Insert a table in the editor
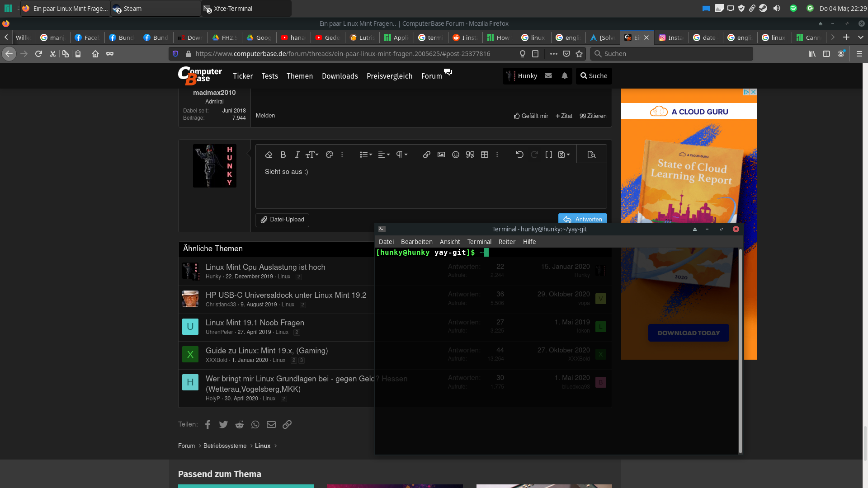868x488 pixels. click(485, 155)
